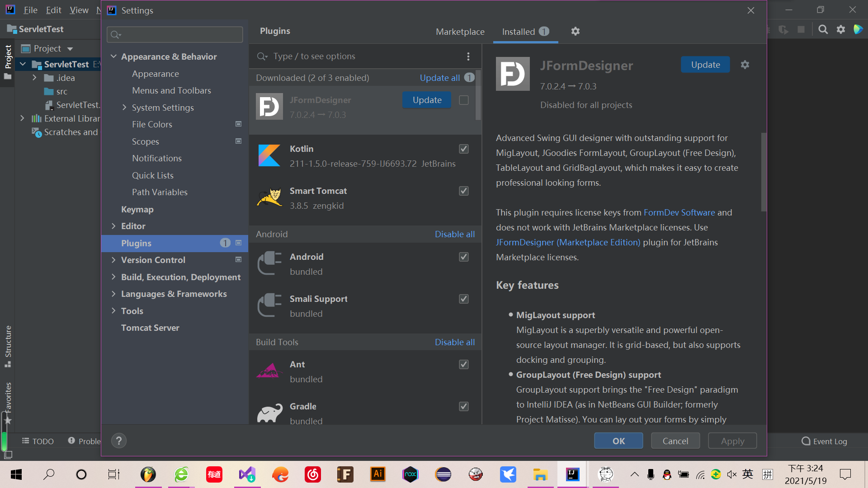Click the Kotlin plugin icon
Image resolution: width=868 pixels, height=488 pixels.
pyautogui.click(x=269, y=156)
